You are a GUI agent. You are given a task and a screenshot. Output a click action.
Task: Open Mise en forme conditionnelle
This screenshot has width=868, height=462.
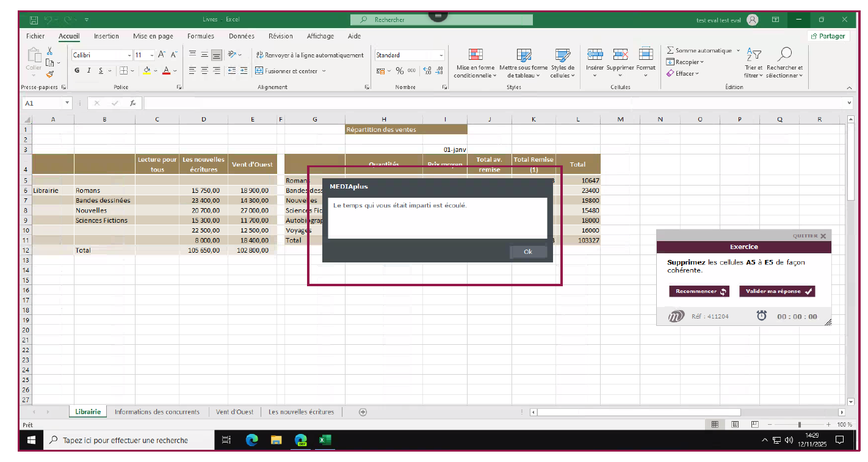pyautogui.click(x=476, y=63)
